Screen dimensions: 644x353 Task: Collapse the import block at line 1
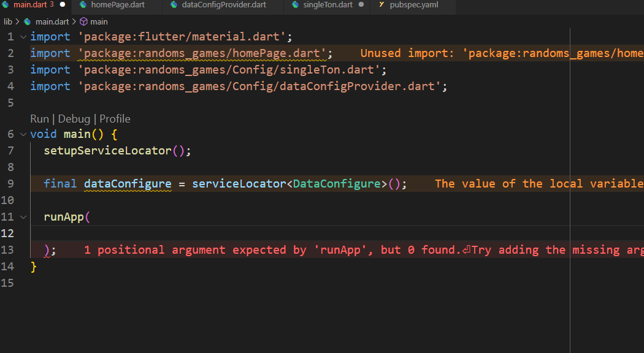[23, 37]
